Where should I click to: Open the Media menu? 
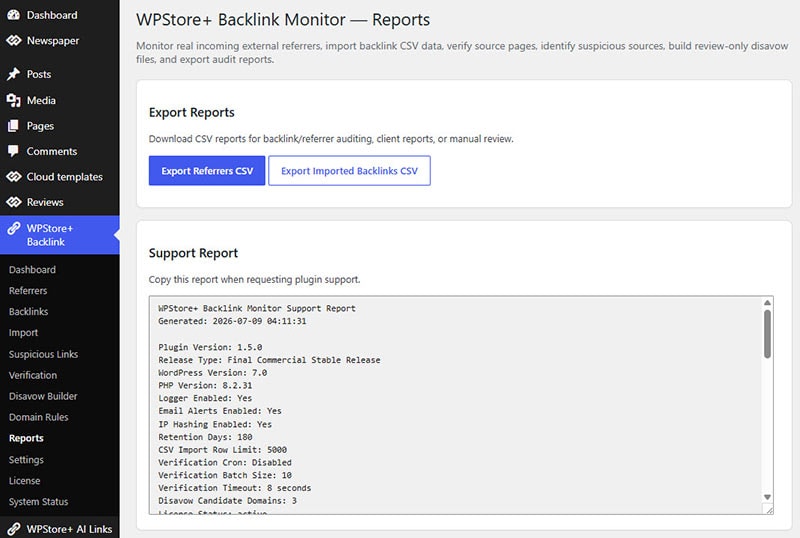[x=41, y=100]
